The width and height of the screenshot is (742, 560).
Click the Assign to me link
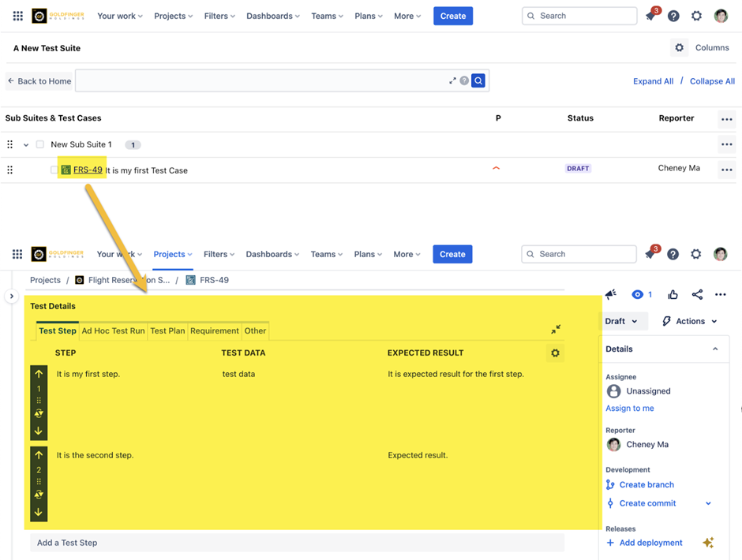click(x=629, y=409)
